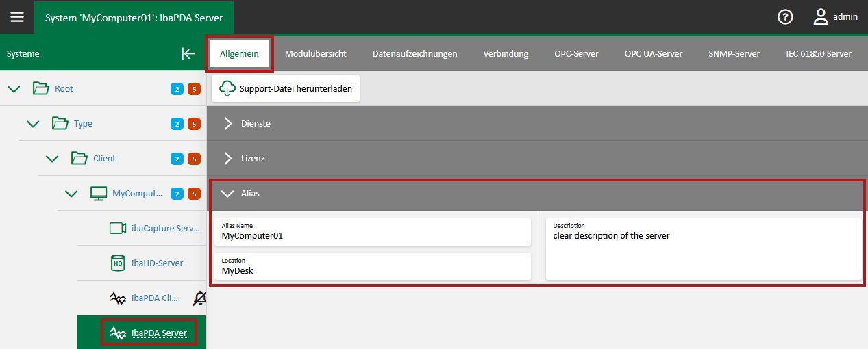Select ibaCapture Serv... in the tree
The height and width of the screenshot is (349, 868).
point(165,229)
